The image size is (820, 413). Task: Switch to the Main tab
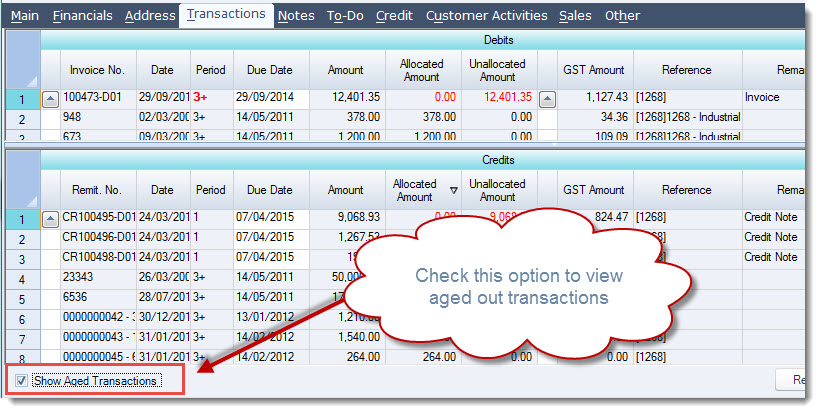25,16
